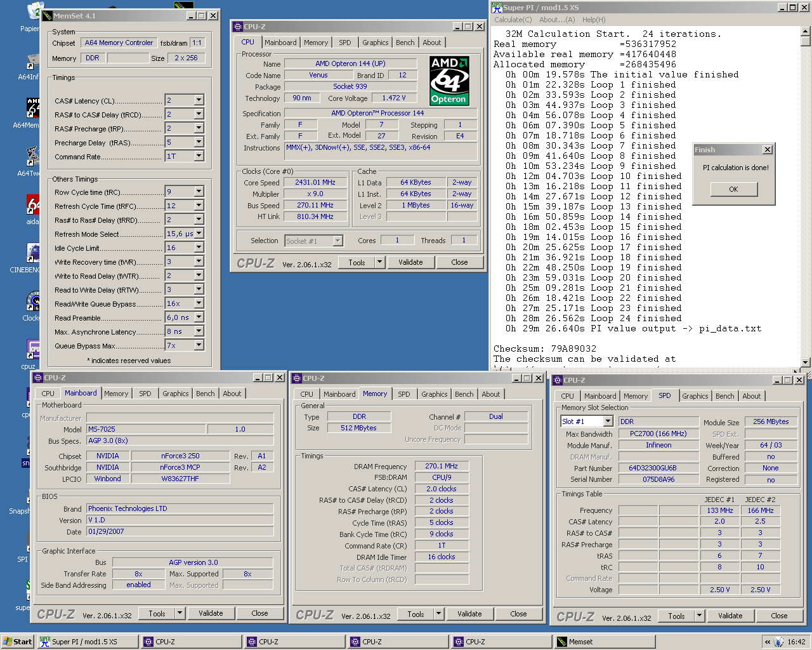Open Refresh Mode Select dropdown

(199, 234)
